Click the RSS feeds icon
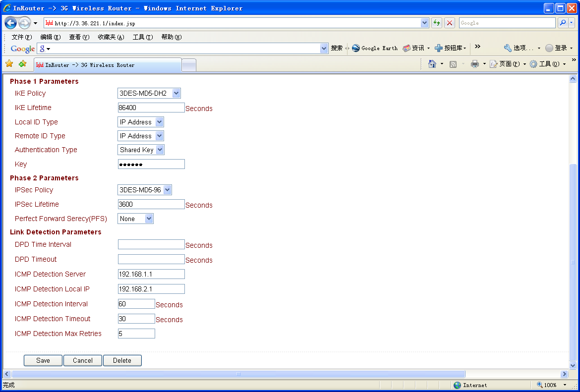 pos(453,64)
